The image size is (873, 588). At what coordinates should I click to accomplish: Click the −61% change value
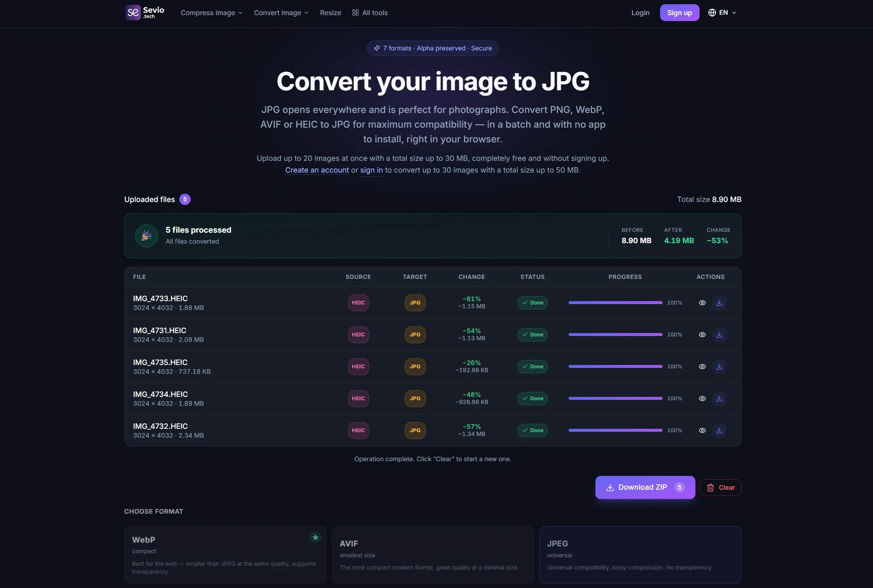point(472,299)
